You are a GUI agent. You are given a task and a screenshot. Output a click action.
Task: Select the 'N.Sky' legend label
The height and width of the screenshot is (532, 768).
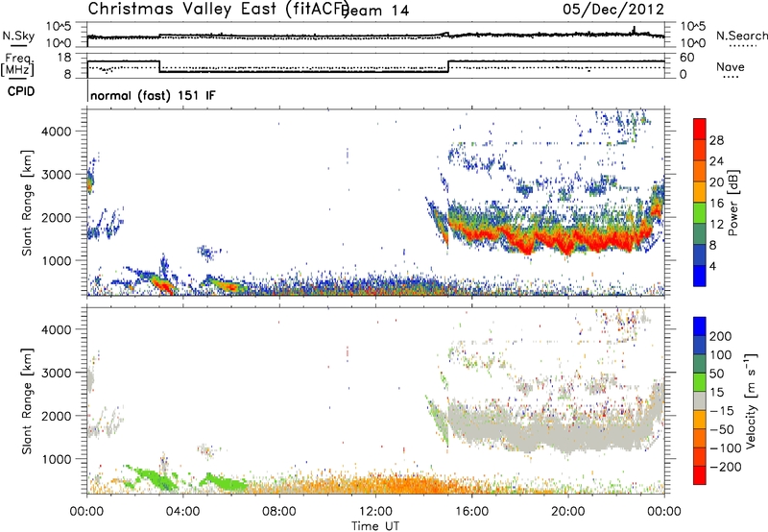pos(18,36)
